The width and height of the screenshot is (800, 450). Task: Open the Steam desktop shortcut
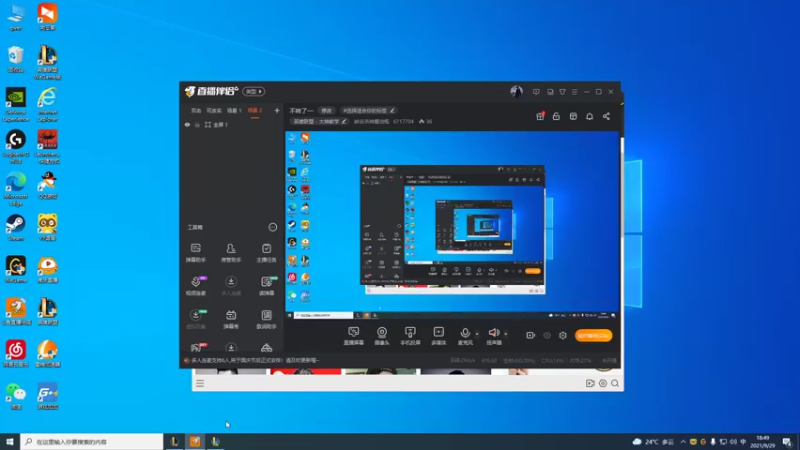(16, 228)
